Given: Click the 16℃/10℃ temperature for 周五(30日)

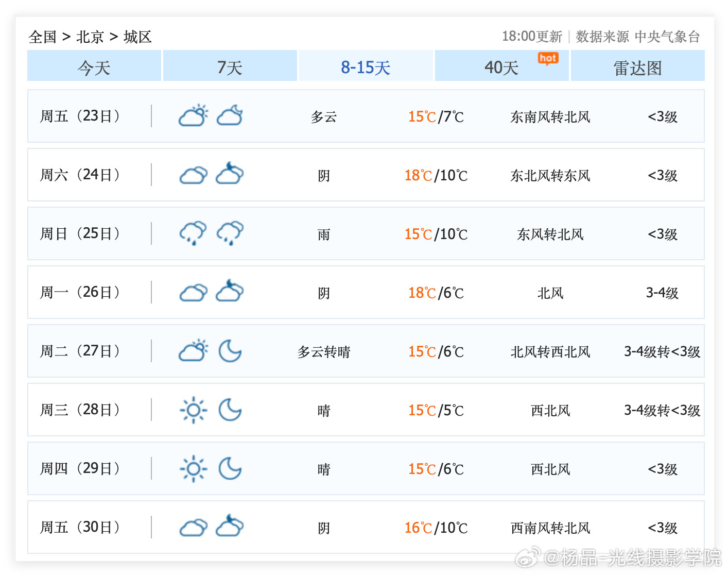Looking at the screenshot, I should [x=436, y=528].
